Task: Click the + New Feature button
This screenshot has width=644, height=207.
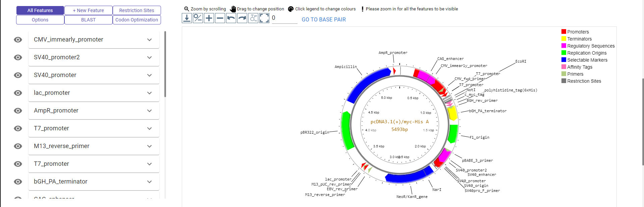Action: (x=88, y=10)
